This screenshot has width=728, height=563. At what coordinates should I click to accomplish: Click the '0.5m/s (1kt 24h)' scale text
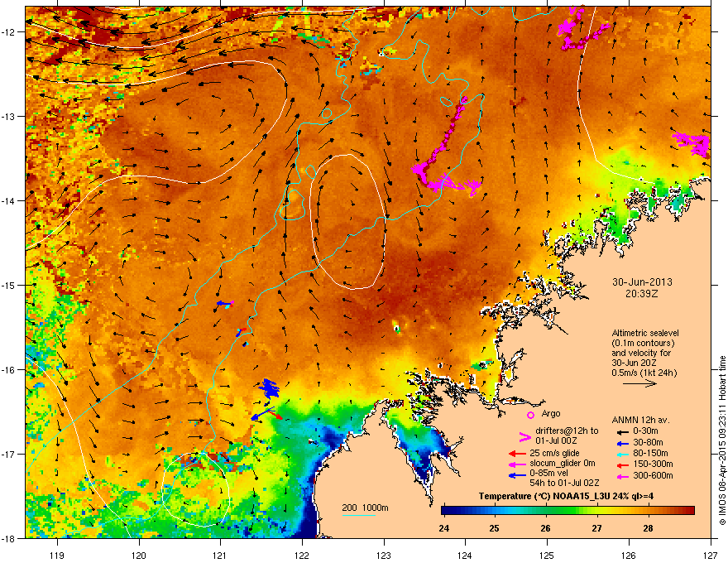[644, 373]
